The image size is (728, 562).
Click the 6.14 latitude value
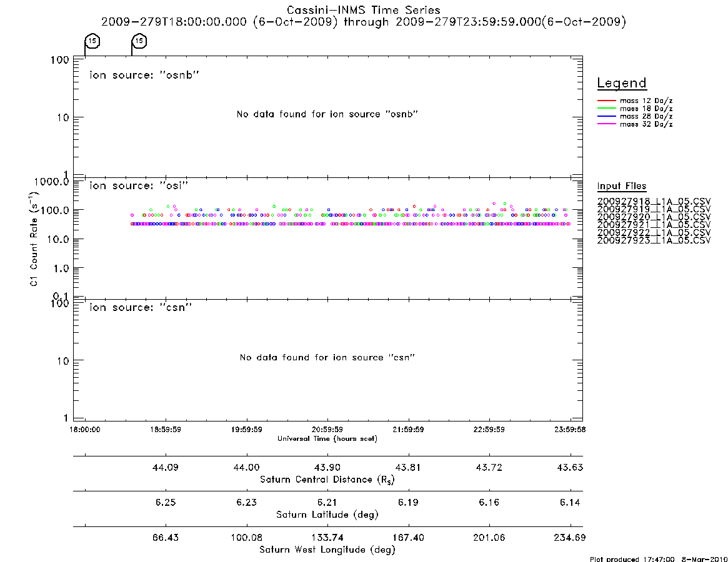tap(570, 503)
